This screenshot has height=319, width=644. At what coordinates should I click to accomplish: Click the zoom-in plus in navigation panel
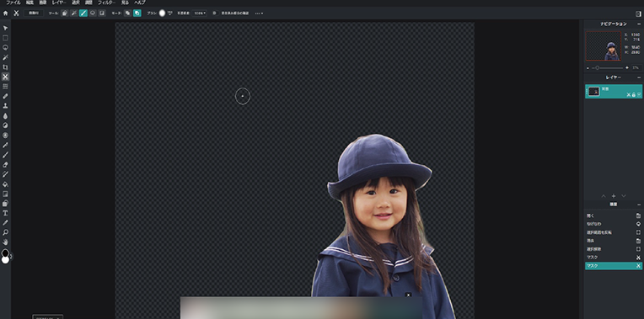click(627, 67)
